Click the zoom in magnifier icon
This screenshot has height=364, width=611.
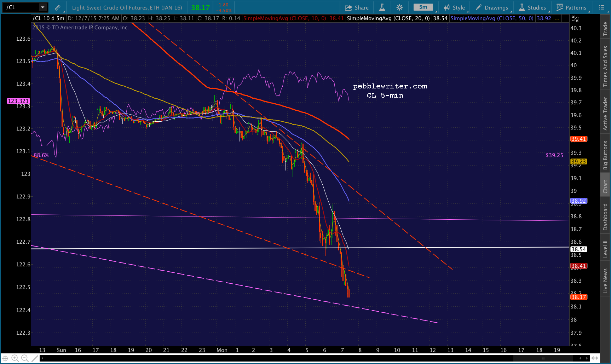[x=15, y=358]
